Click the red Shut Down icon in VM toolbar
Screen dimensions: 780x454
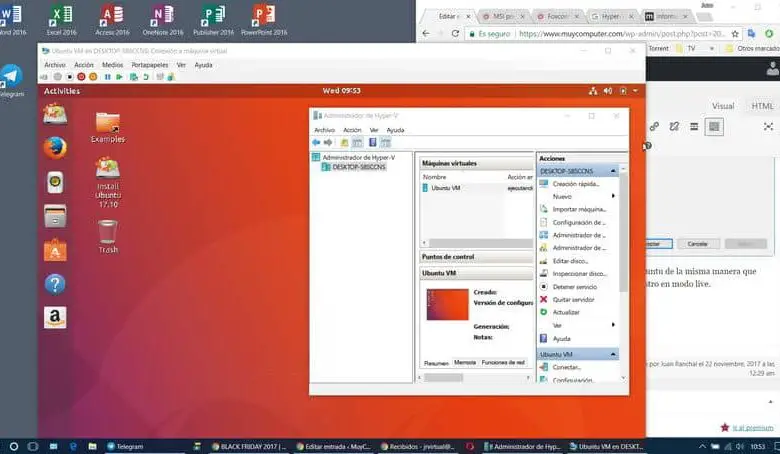(81, 77)
